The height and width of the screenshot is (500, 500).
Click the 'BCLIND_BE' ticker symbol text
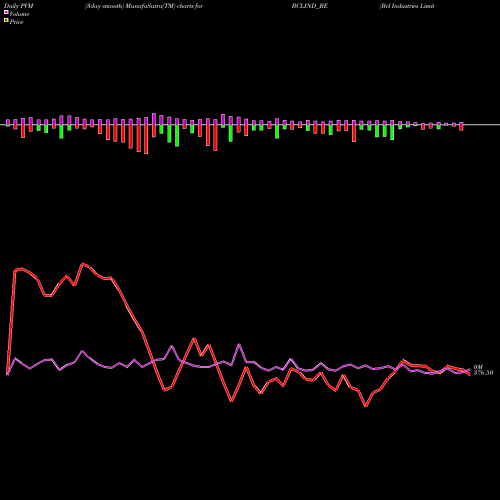(x=310, y=6)
